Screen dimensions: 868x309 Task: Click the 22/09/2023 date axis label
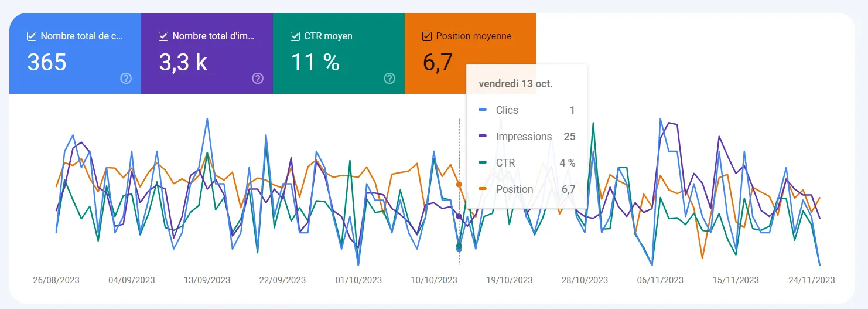pyautogui.click(x=282, y=280)
